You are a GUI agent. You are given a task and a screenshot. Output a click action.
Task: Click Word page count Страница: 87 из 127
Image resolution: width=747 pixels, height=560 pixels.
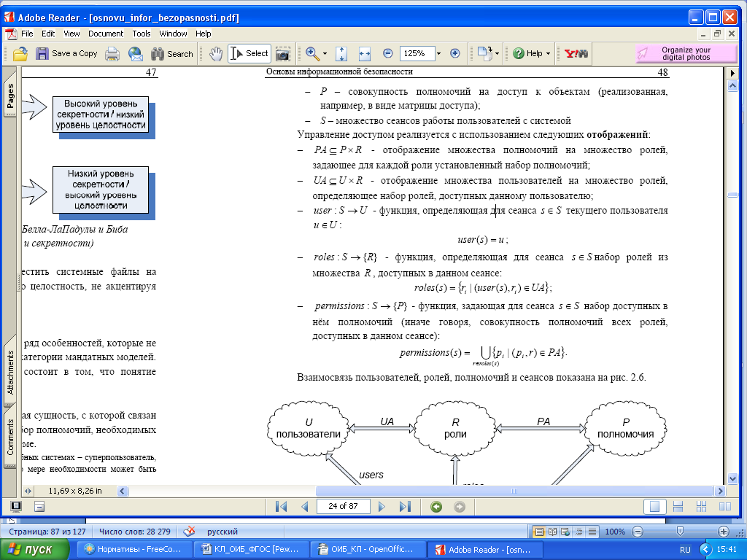[47, 532]
